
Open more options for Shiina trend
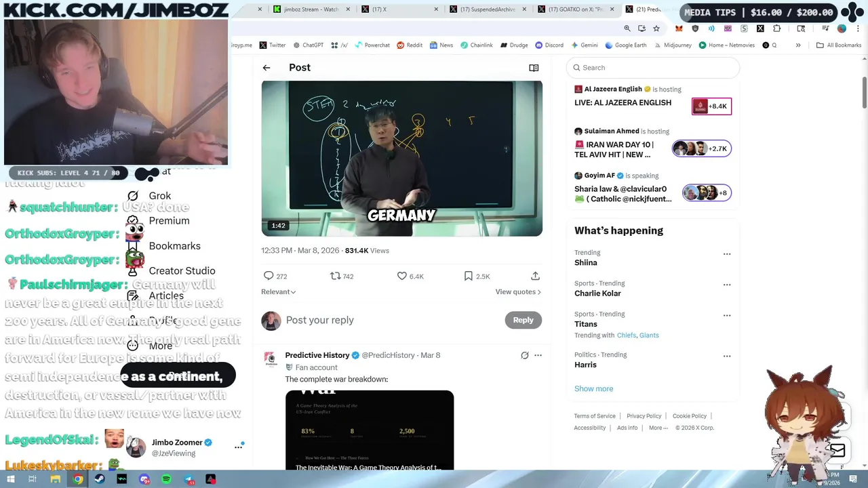[x=727, y=254]
